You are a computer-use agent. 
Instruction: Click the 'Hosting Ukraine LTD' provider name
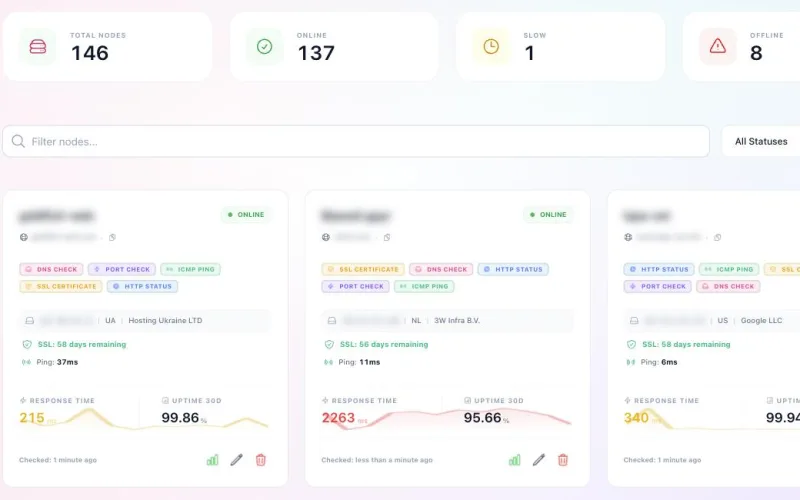[165, 320]
